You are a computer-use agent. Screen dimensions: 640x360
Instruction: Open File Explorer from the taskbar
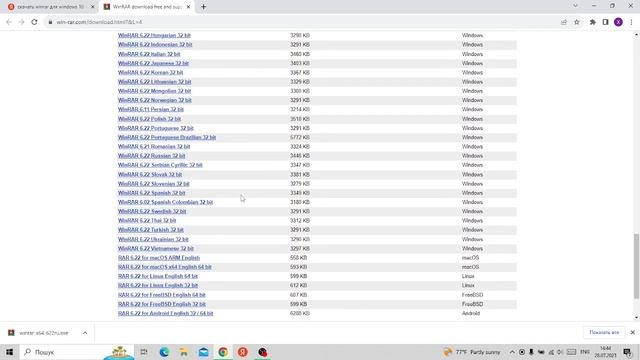(184, 352)
